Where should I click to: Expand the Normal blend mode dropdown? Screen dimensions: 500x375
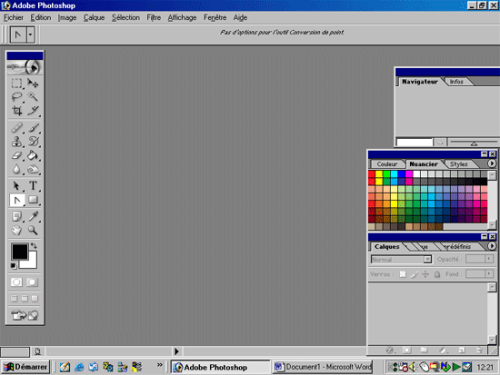[x=427, y=259]
